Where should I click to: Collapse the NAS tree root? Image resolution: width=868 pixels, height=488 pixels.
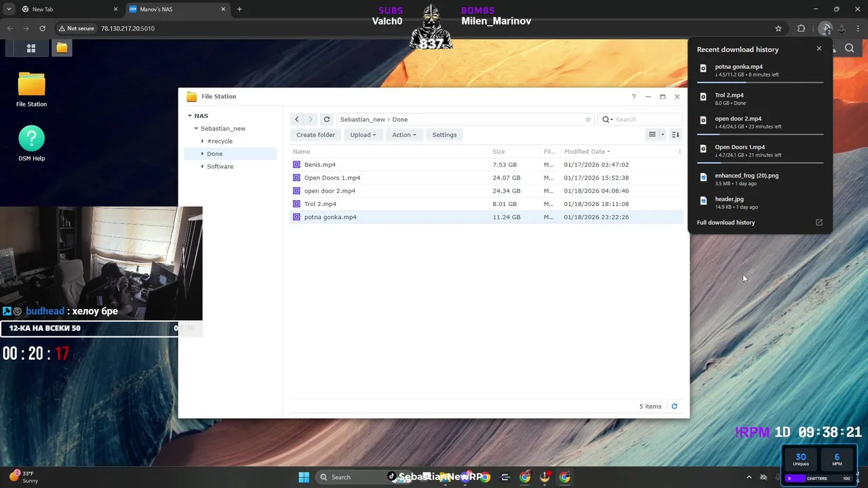191,116
